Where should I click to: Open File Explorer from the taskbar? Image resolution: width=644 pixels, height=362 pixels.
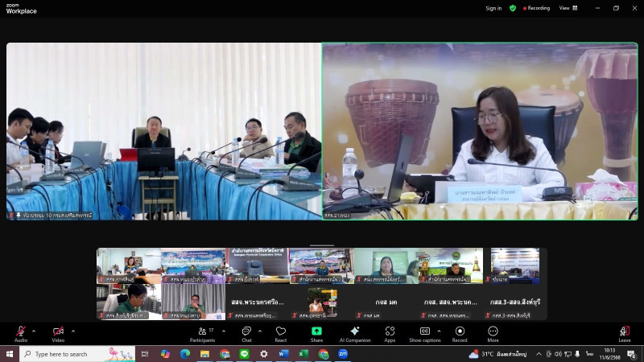[204, 354]
